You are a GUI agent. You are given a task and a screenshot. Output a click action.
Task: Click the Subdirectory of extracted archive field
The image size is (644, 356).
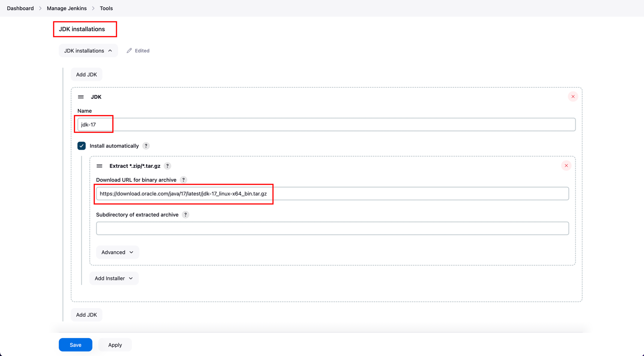[x=332, y=228]
